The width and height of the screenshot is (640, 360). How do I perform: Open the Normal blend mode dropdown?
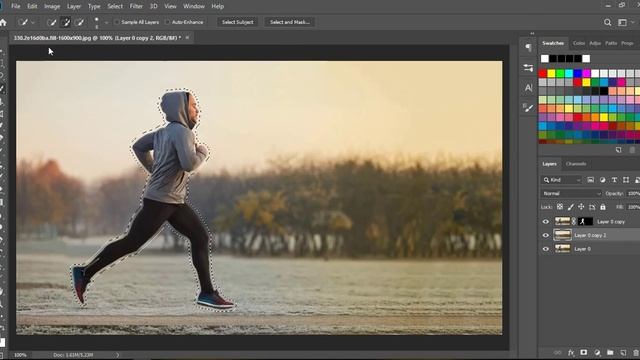click(x=571, y=193)
